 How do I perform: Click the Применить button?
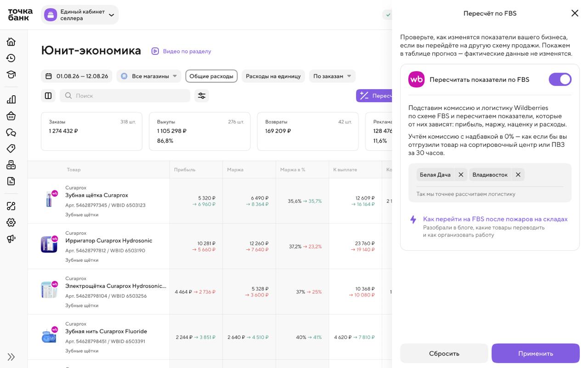coord(536,353)
